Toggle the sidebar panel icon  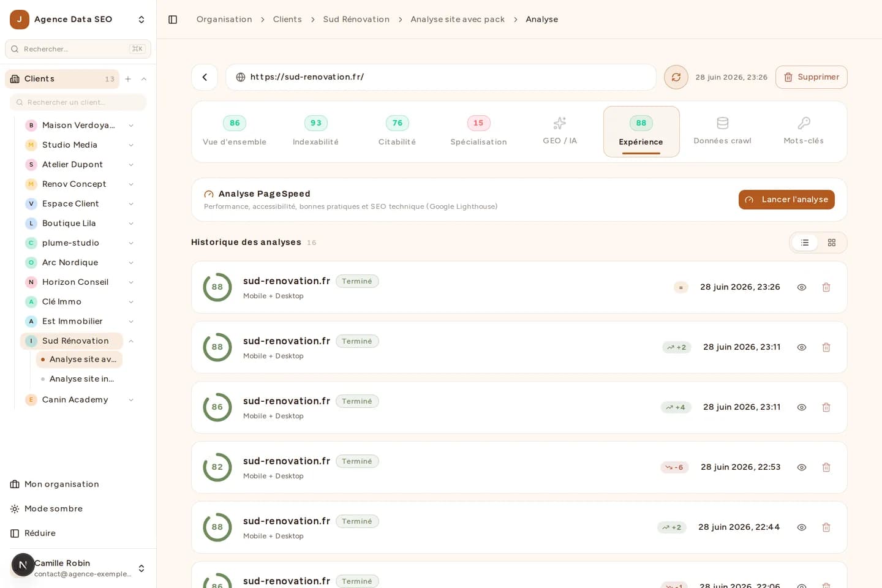[x=173, y=20]
